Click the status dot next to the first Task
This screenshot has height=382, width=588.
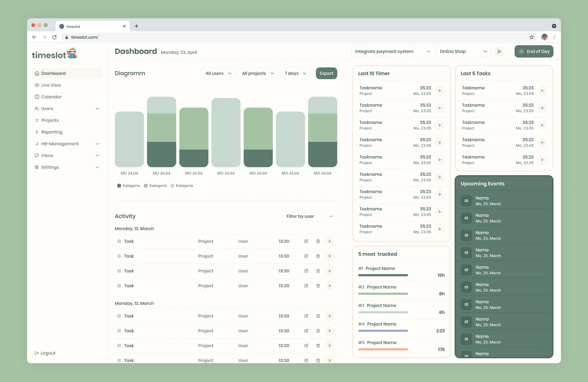point(119,241)
